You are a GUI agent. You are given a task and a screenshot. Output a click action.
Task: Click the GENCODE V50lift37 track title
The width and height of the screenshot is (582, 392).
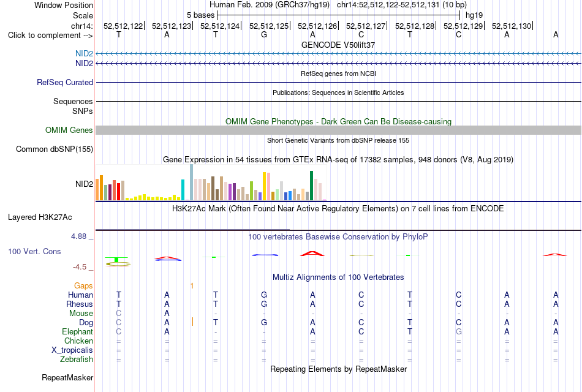[x=338, y=45]
